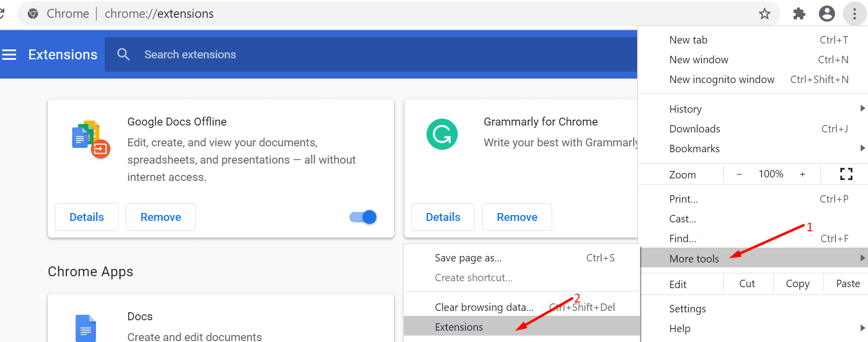Select New window menu item
Viewport: 868px width, 342px height.
(x=753, y=60)
